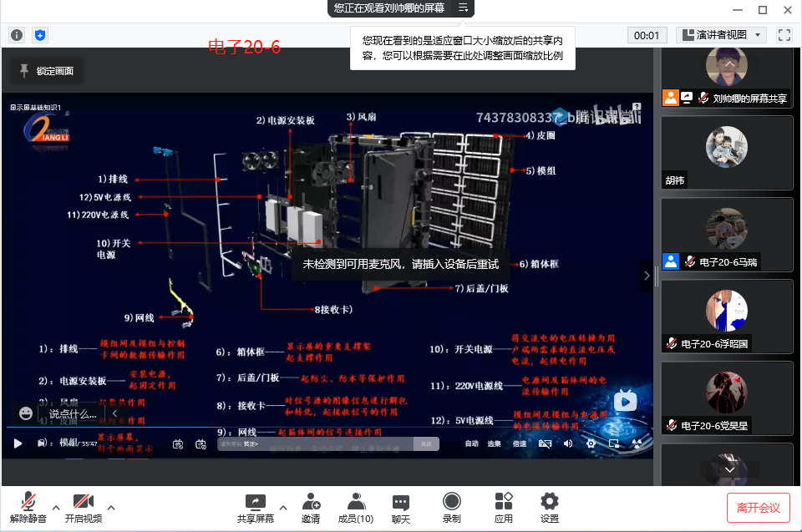802x532 pixels.
Task: Pin the screen with 锁定画面
Action: 47,71
